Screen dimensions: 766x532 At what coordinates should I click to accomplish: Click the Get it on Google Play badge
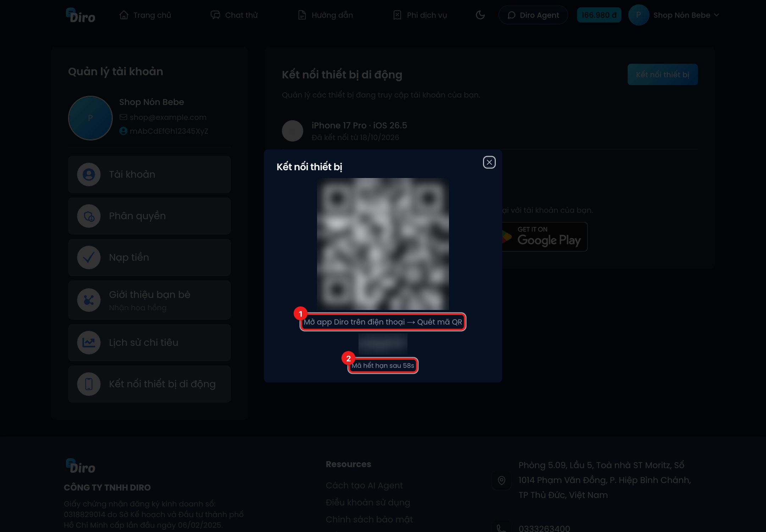pyautogui.click(x=545, y=237)
